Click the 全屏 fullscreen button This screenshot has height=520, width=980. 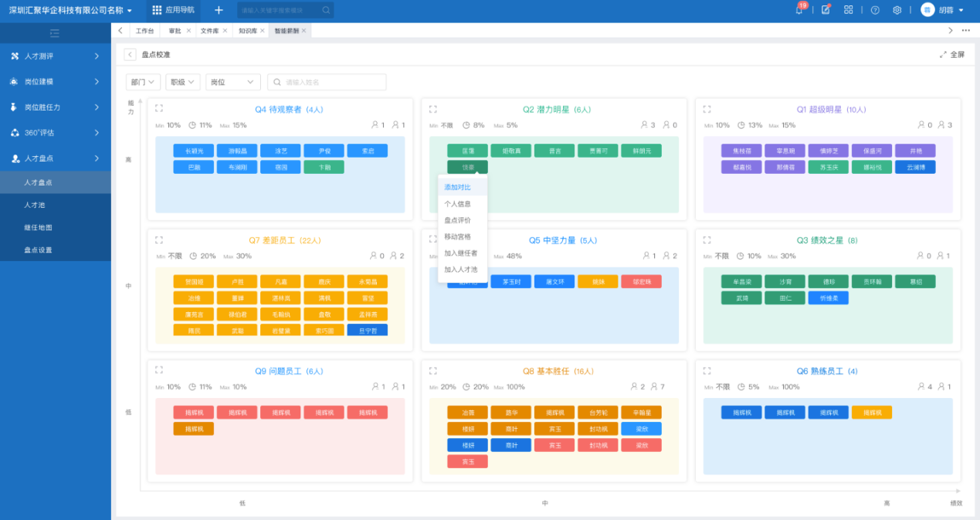(x=952, y=55)
